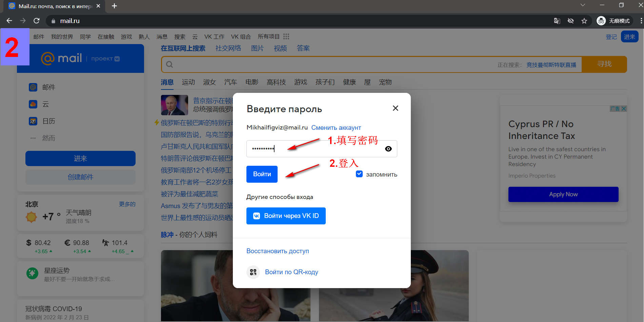The height and width of the screenshot is (322, 644).
Task: Click the sidebar 进来 login button
Action: click(x=80, y=158)
